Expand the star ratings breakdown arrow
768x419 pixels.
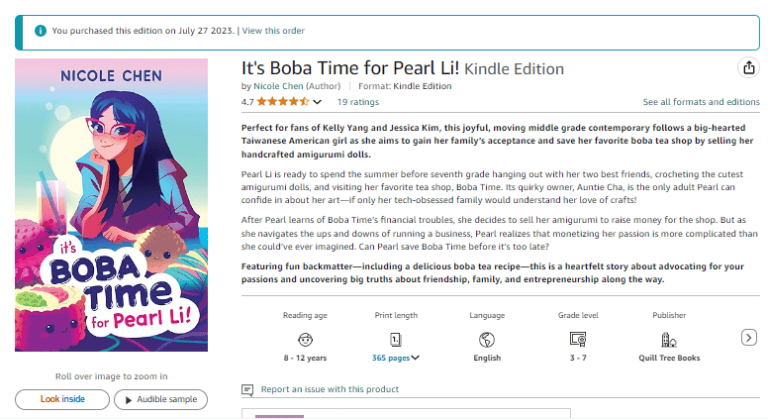(318, 102)
